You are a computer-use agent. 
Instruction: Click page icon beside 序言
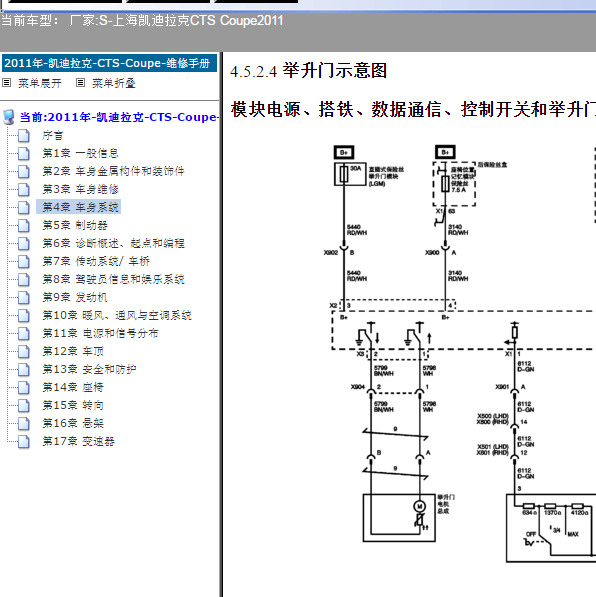(24, 135)
